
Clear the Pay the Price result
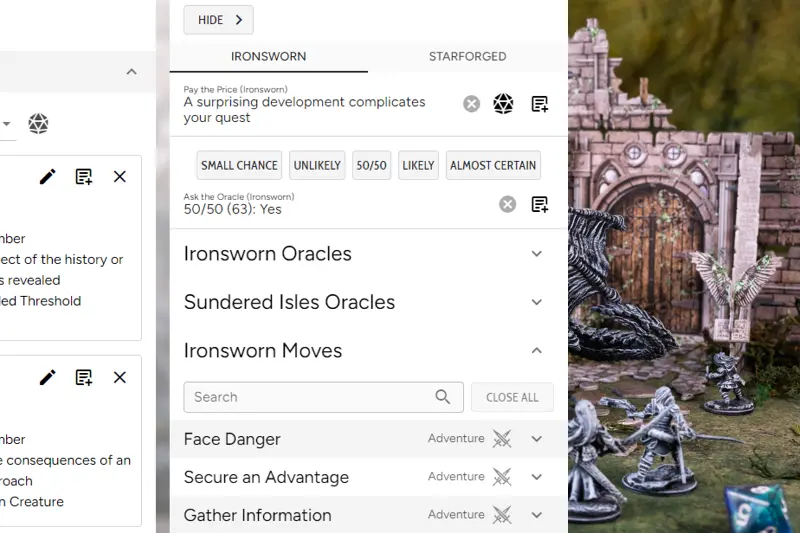click(471, 104)
